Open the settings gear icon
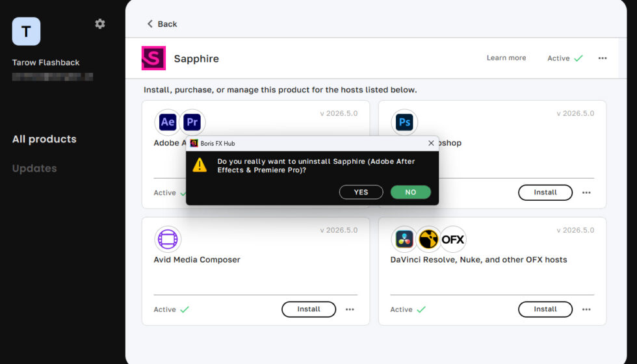This screenshot has width=637, height=364. tap(100, 24)
